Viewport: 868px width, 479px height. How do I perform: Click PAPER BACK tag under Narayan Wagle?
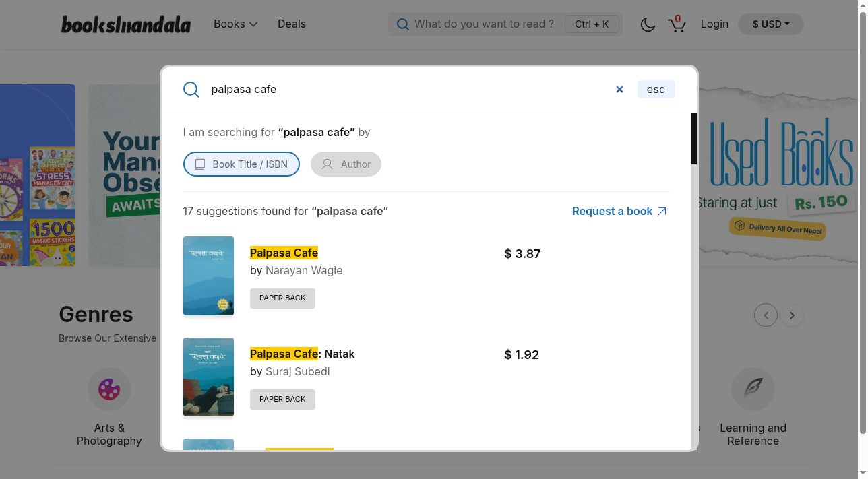pos(282,298)
